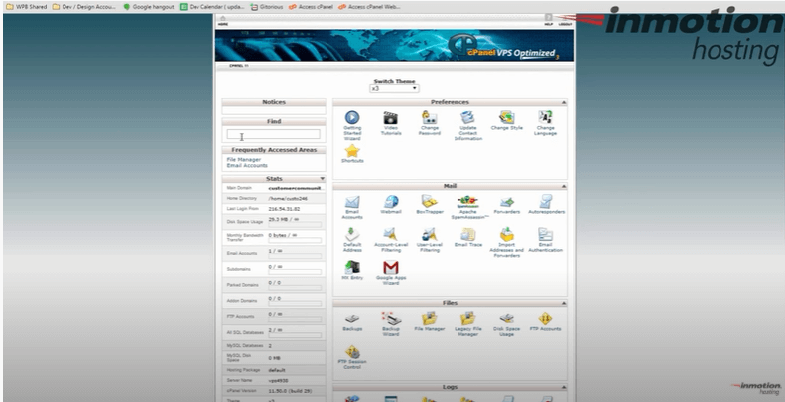Open Import Addresses and Forwarders icon
Image resolution: width=785 pixels, height=402 pixels.
[507, 235]
